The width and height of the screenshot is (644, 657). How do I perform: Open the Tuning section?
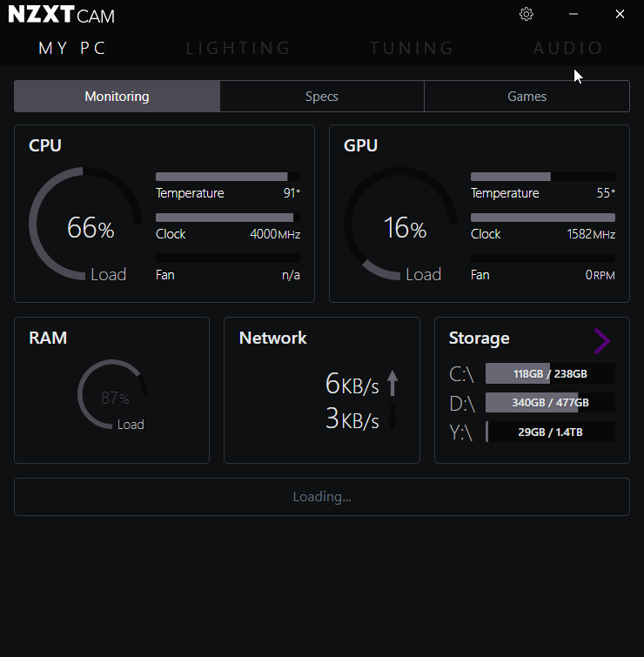412,48
